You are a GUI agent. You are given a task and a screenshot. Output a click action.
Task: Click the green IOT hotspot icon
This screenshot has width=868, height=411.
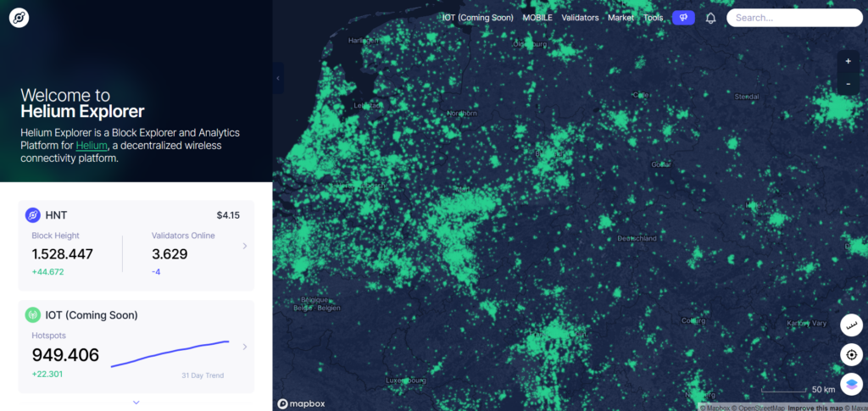click(x=33, y=314)
